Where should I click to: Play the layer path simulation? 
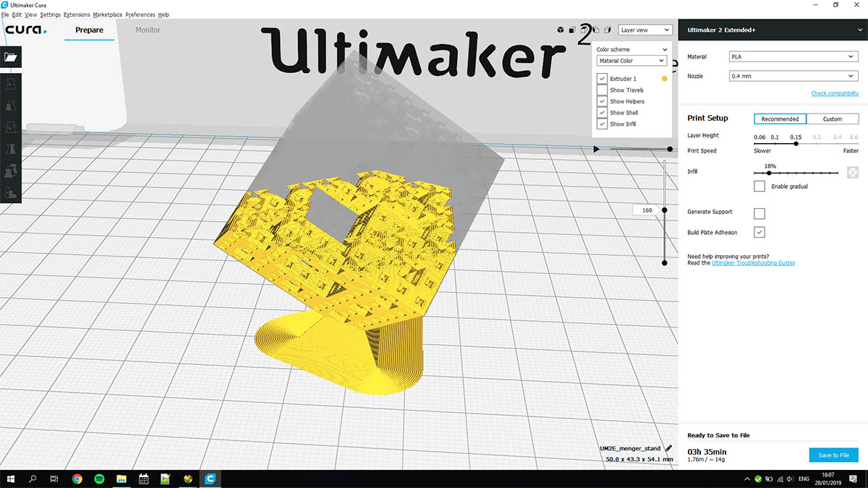(597, 149)
